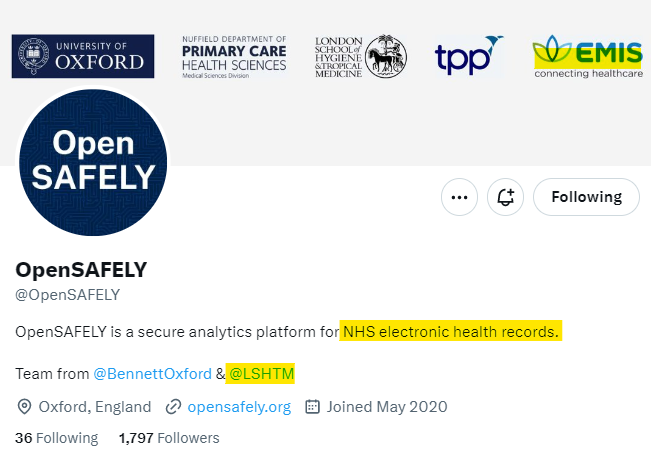Click the University of Oxford logo
Screen dimensions: 651x454
click(83, 56)
